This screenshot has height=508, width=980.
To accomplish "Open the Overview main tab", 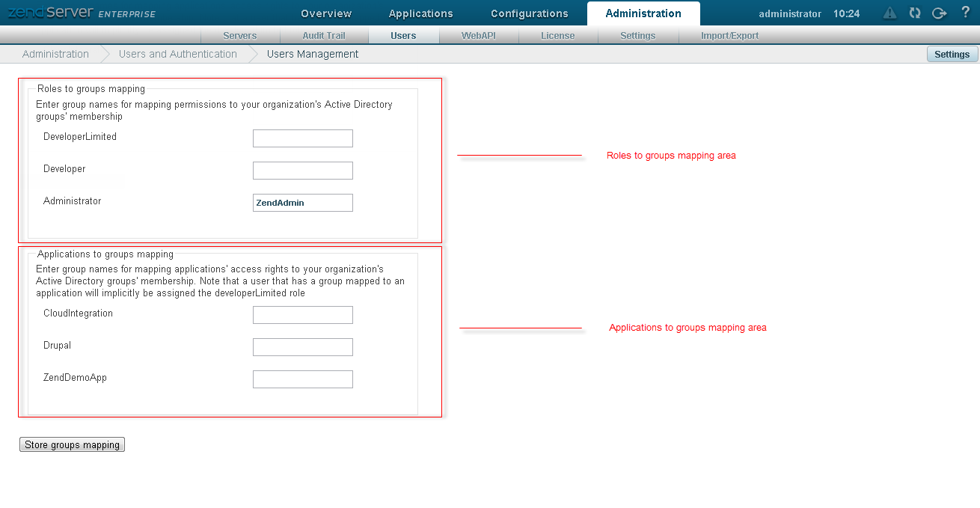I will coord(326,13).
